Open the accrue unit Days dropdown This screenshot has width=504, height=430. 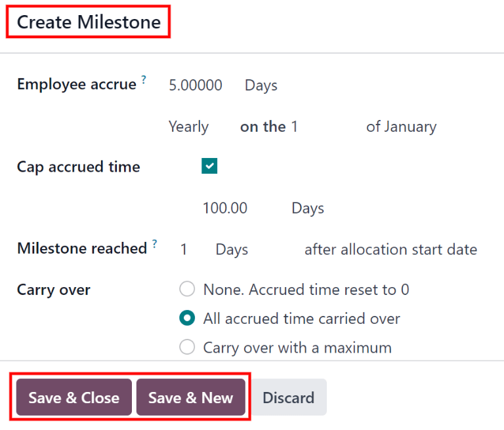261,85
